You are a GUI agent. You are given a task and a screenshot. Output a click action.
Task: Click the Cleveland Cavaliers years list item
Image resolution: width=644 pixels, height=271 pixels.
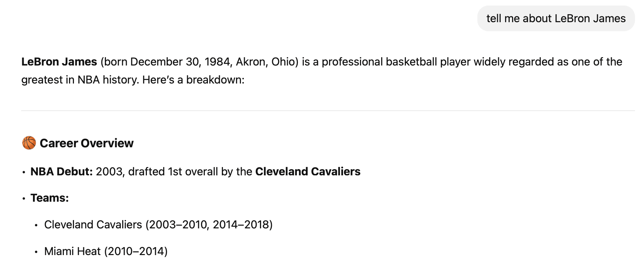[158, 225]
